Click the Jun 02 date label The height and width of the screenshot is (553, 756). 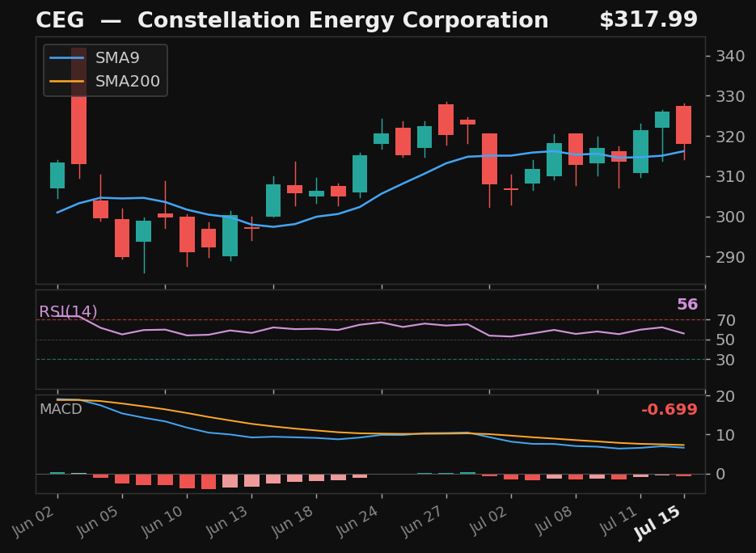(x=34, y=521)
